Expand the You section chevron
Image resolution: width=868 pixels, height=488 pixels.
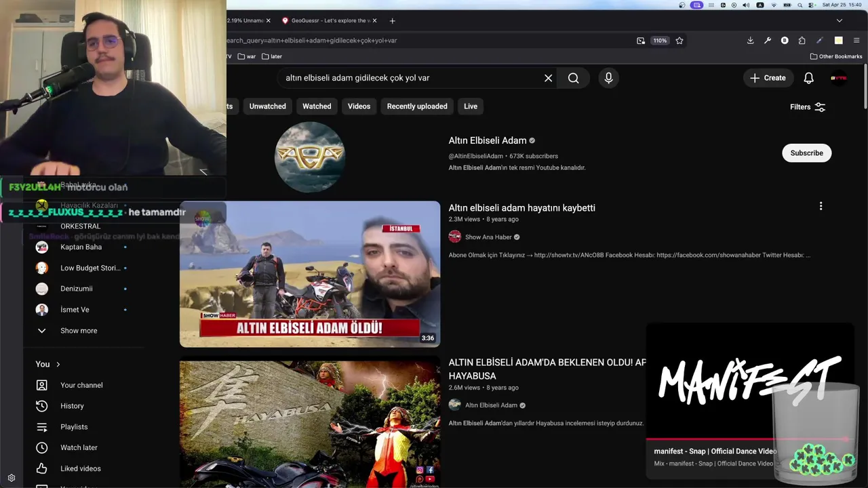(58, 365)
